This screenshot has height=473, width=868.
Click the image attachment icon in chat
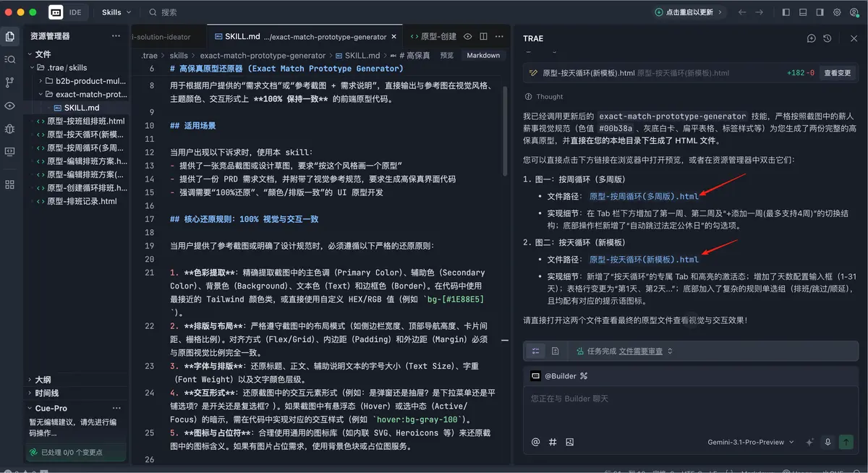(570, 442)
